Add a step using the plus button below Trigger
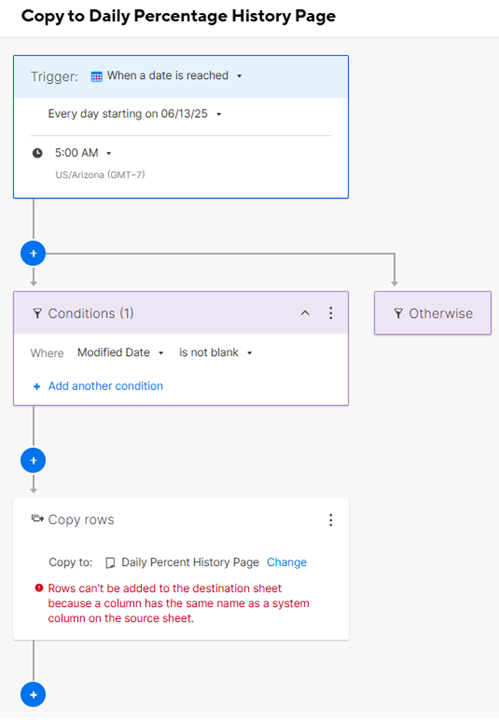 point(33,253)
